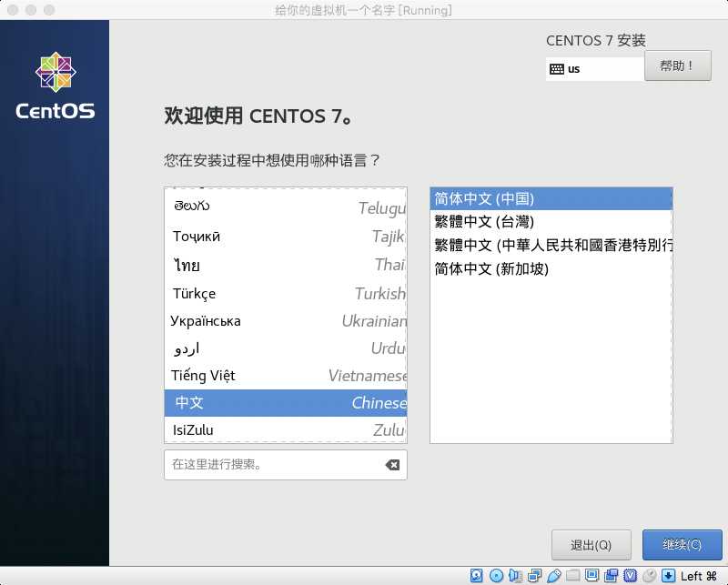
Task: Select Tiếng Việt Vietnamese language row
Action: (286, 376)
